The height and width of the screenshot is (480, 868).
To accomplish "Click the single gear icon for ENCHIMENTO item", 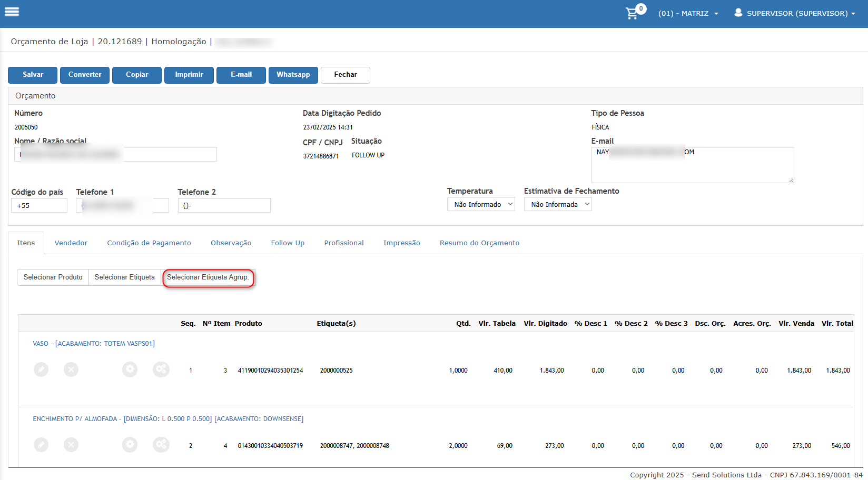I will 130,445.
